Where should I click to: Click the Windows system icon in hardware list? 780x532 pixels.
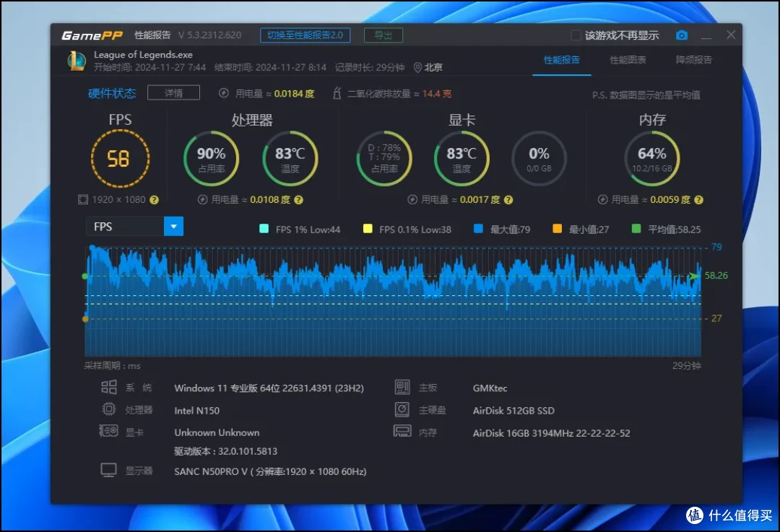coord(108,388)
